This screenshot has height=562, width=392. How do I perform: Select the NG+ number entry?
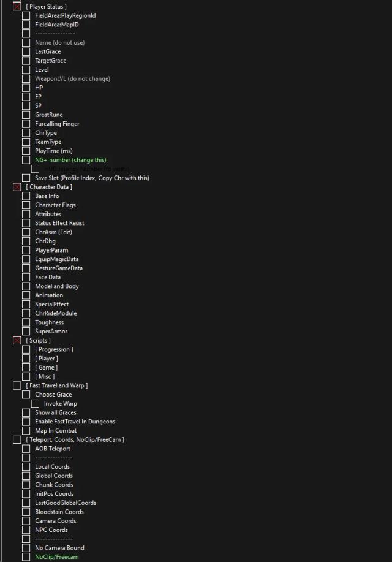(70, 160)
